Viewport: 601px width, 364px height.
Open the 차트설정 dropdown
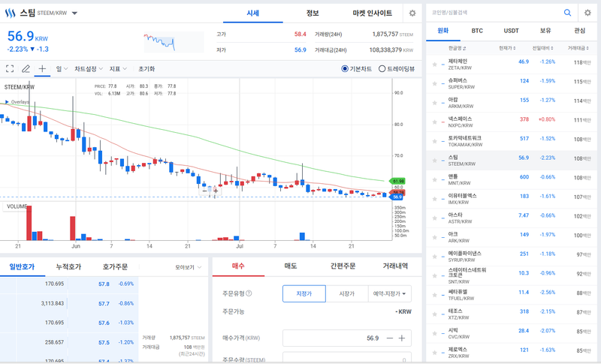click(x=89, y=69)
